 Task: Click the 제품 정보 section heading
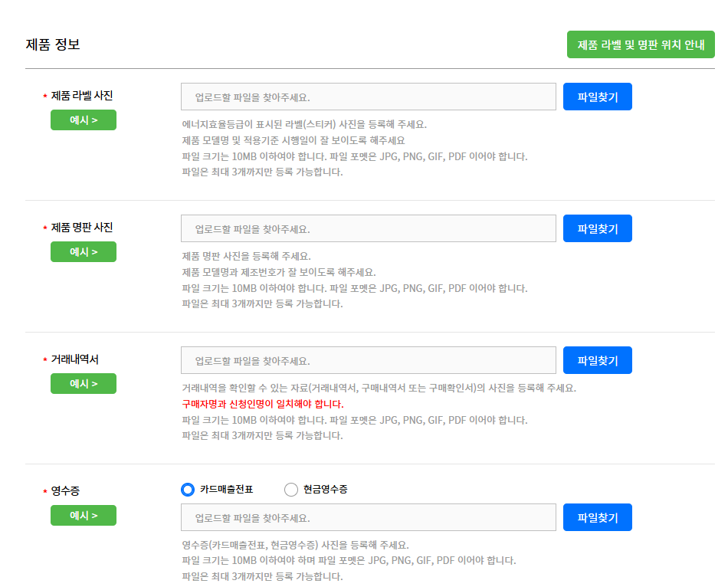point(53,44)
